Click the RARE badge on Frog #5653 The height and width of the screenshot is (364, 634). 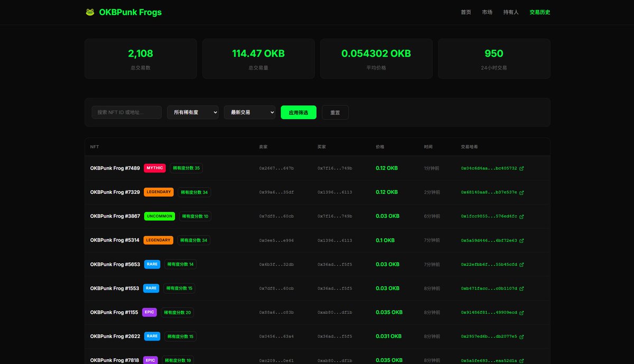click(x=152, y=264)
